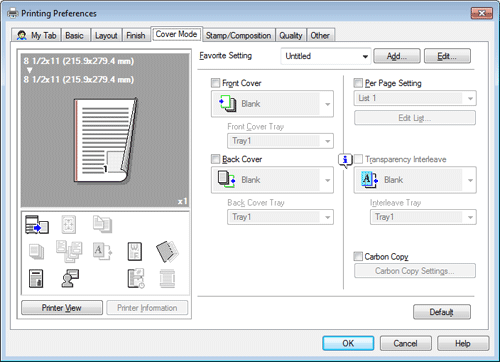Toggle the Transparency Interleave checkbox

pyautogui.click(x=358, y=159)
